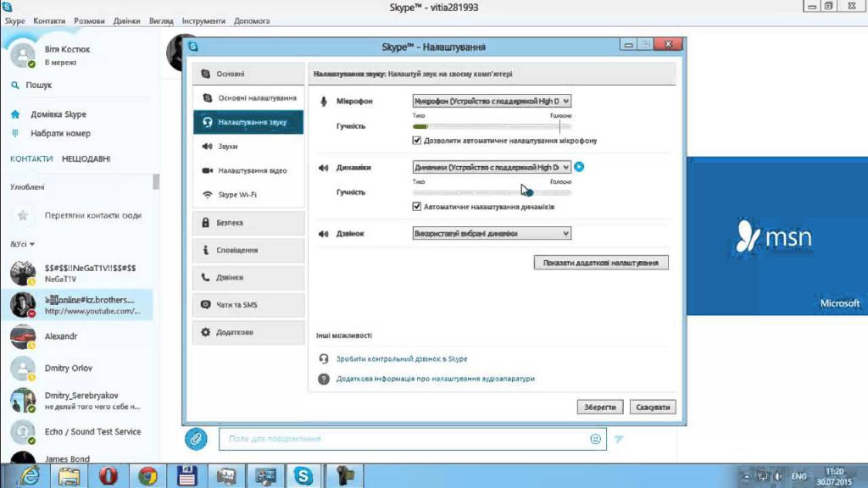Open the Skype menu in menu bar
This screenshot has height=488, width=868.
pyautogui.click(x=15, y=21)
